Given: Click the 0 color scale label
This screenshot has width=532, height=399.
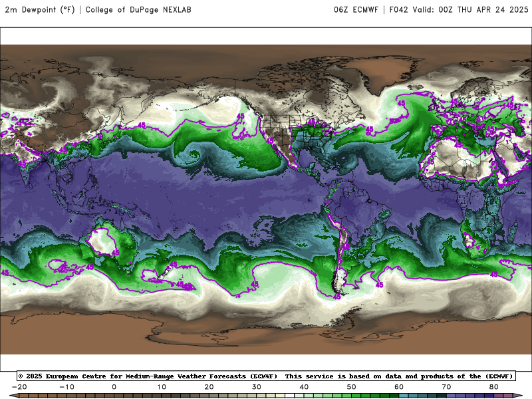Looking at the screenshot, I should pos(114,387).
